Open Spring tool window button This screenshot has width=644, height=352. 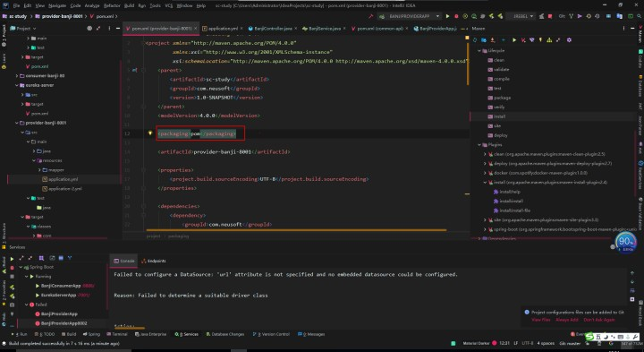point(91,334)
